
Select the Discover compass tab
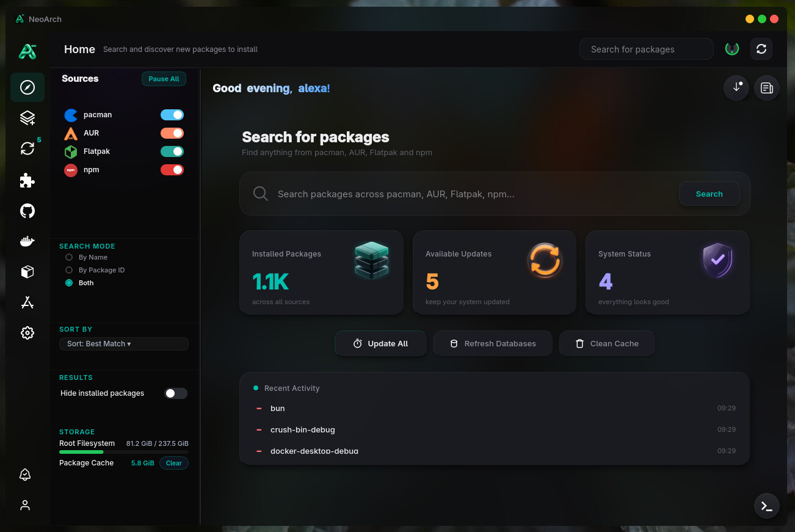pos(27,87)
